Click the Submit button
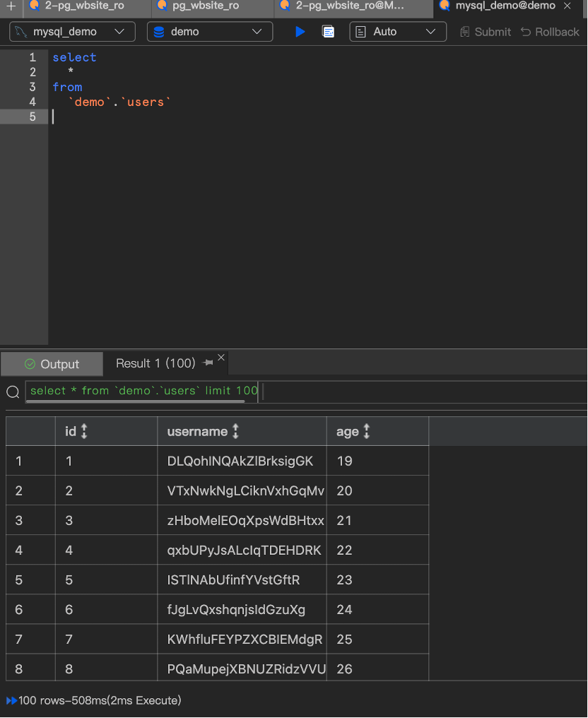Image resolution: width=588 pixels, height=718 pixels. [486, 32]
